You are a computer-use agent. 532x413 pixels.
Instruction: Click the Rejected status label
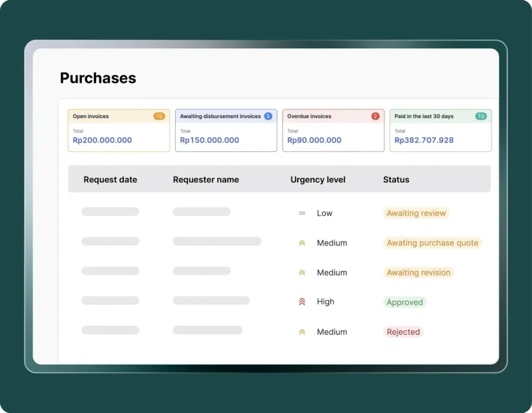pos(403,331)
